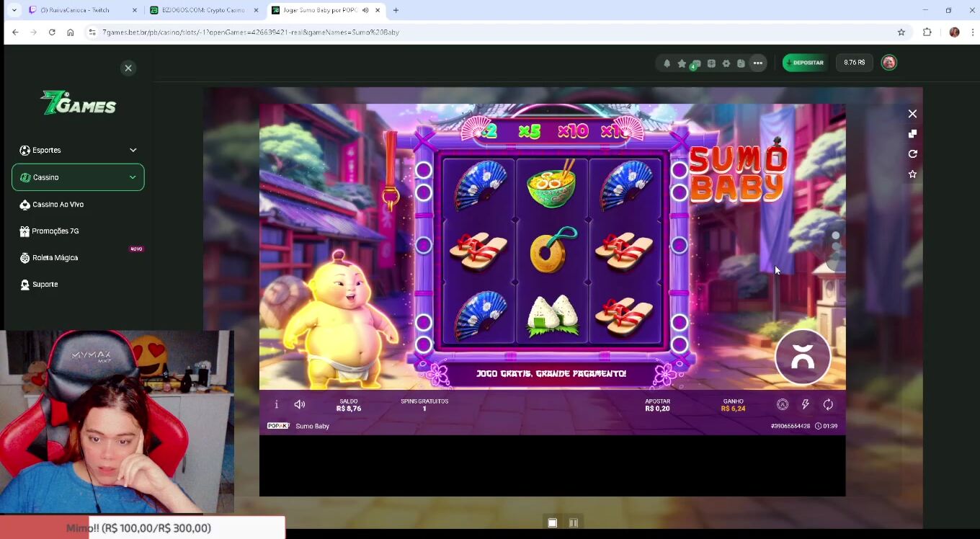This screenshot has width=980, height=539.
Task: Switch to BZJOGOS.COM Crypto Casino tab
Action: pos(205,10)
